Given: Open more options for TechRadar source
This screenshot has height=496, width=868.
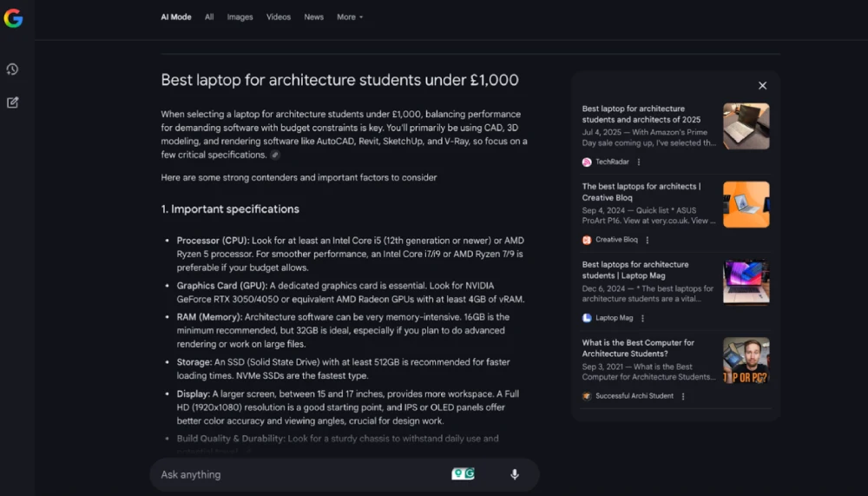Looking at the screenshot, I should pos(639,162).
